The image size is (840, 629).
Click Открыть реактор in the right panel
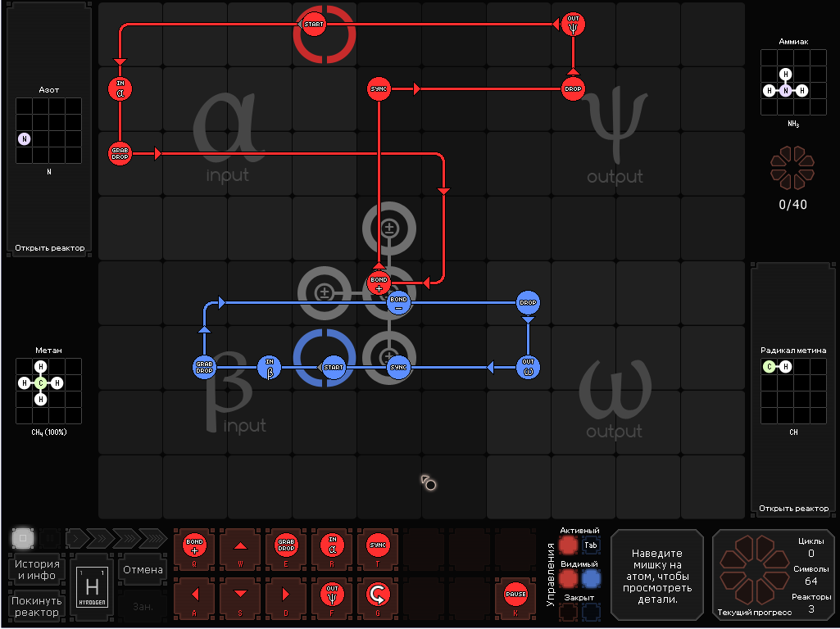[x=793, y=508]
